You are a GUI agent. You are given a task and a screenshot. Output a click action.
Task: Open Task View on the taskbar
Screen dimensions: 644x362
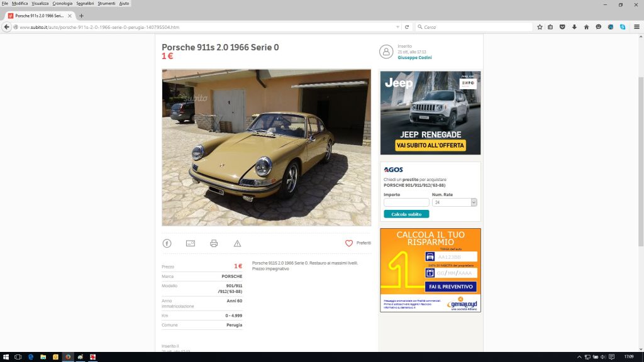pos(18,357)
